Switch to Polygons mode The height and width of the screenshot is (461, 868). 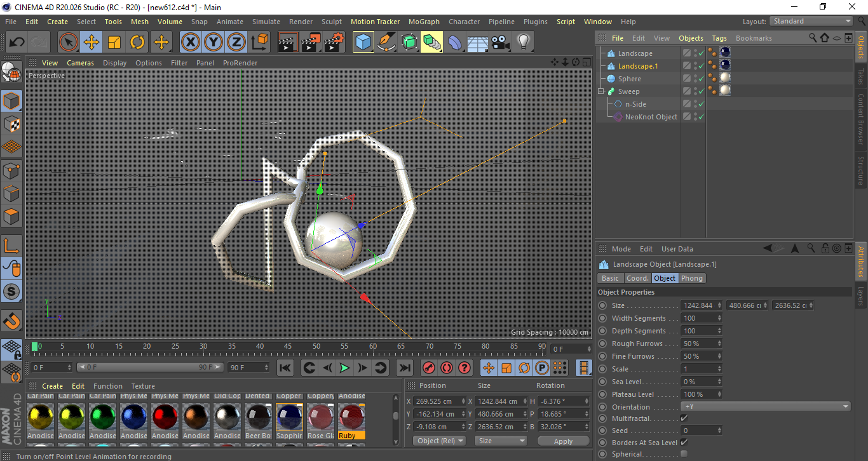(x=11, y=217)
